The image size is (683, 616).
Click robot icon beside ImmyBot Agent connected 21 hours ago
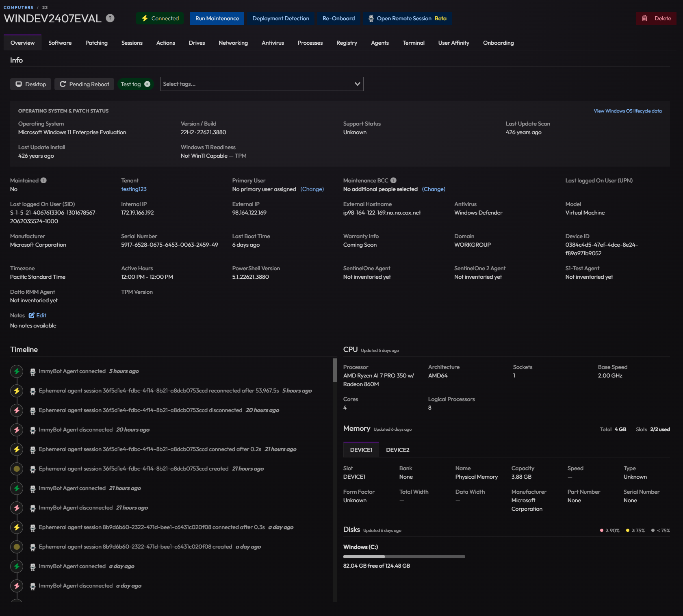[x=33, y=488]
